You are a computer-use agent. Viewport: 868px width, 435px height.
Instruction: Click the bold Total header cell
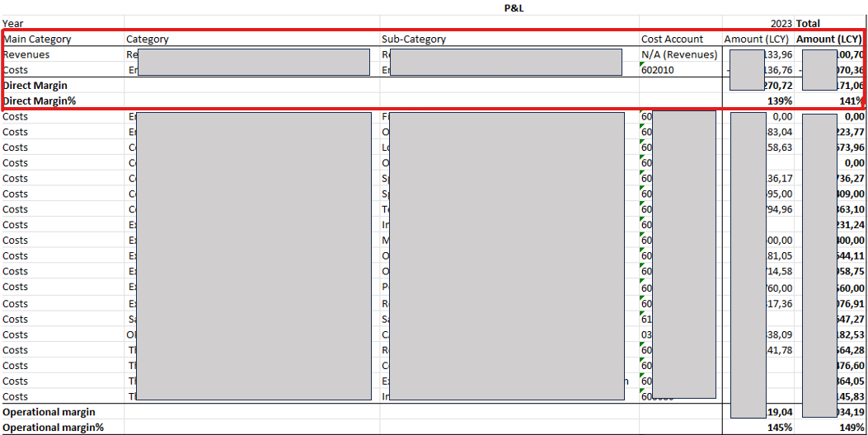(809, 24)
